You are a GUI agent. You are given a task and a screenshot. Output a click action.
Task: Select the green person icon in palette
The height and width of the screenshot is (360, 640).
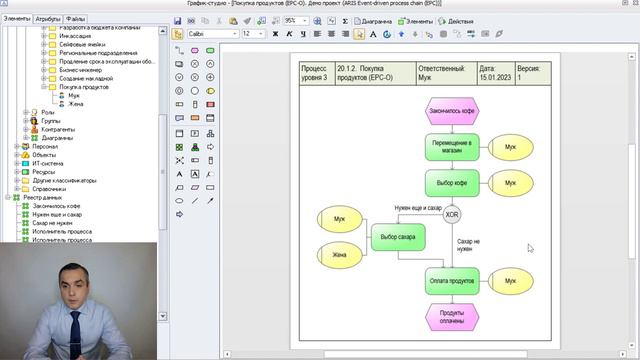tap(195, 147)
